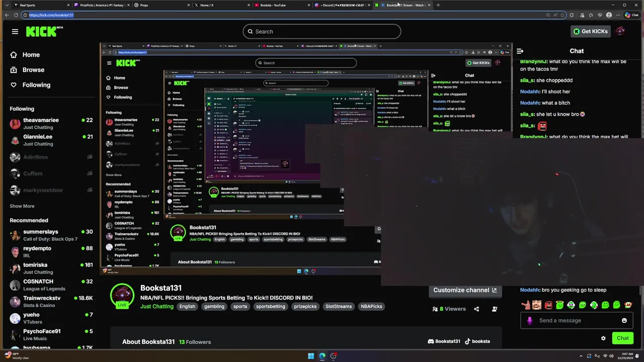Open Following in sidebar
This screenshot has width=644, height=362.
30,85
